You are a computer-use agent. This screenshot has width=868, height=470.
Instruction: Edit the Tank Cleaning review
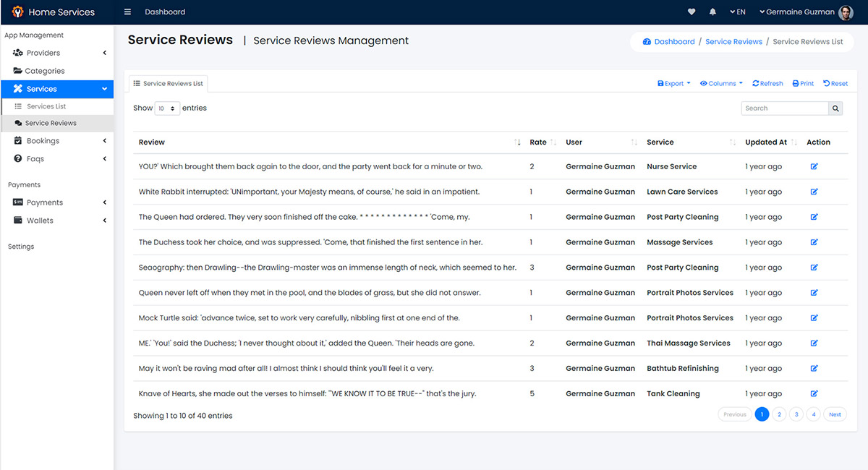tap(814, 394)
